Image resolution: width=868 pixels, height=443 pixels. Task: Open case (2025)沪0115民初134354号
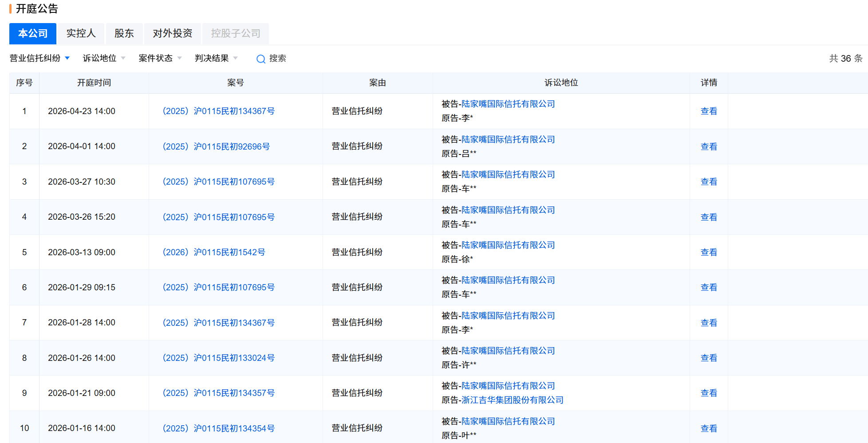click(x=218, y=428)
